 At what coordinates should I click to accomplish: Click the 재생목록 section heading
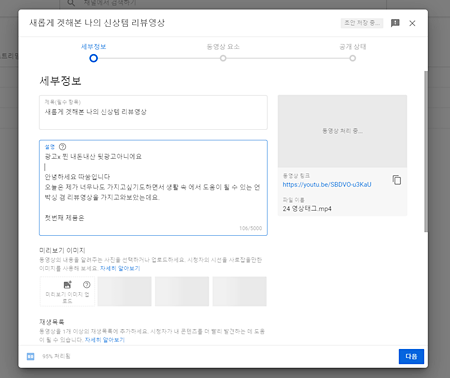point(52,322)
